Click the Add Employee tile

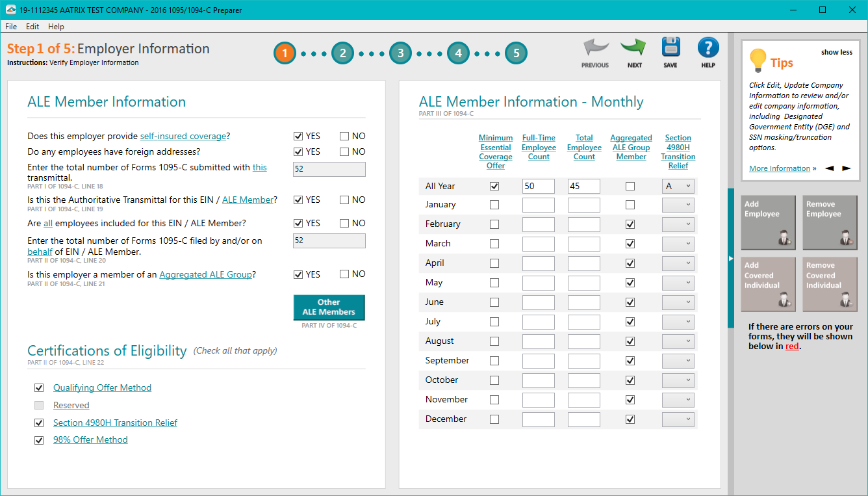coord(769,222)
